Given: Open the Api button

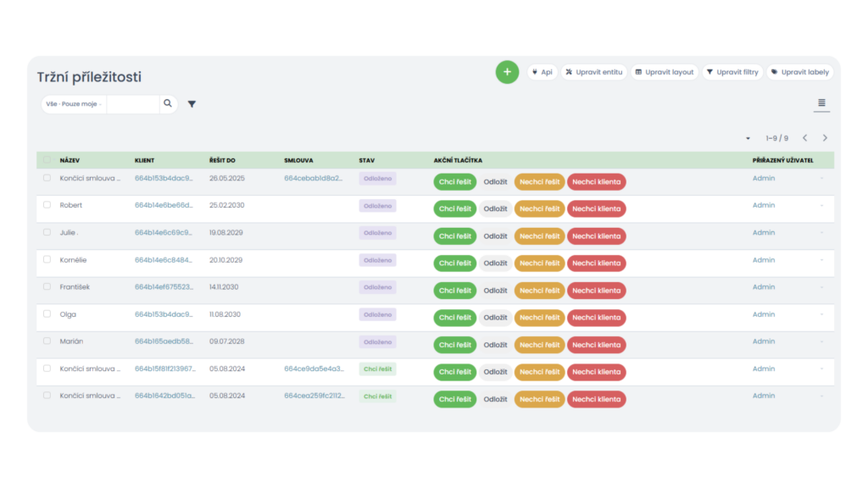Looking at the screenshot, I should click(x=541, y=72).
